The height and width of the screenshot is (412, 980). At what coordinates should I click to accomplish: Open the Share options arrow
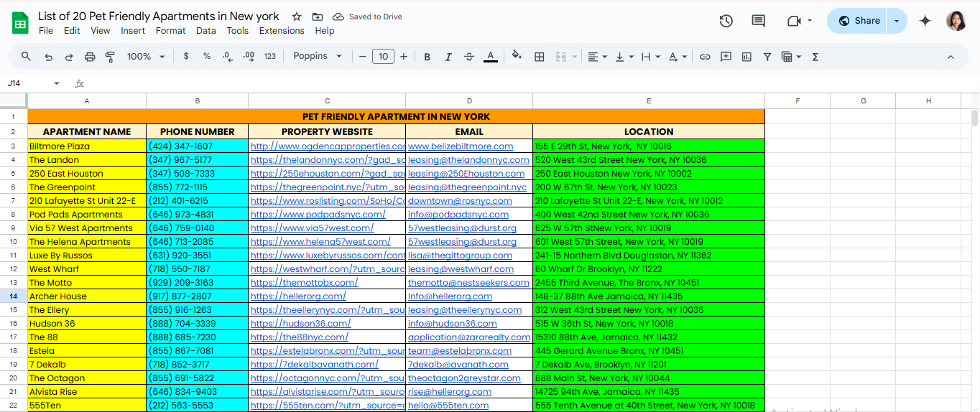897,21
